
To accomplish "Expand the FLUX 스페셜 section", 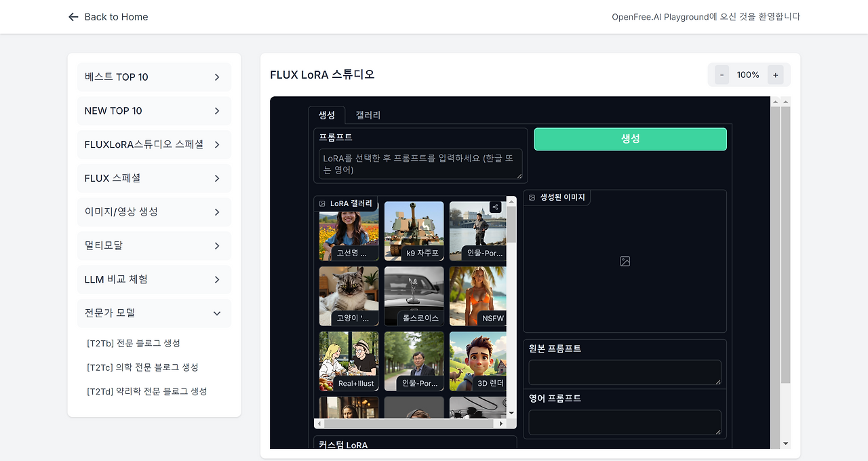I will [x=154, y=178].
